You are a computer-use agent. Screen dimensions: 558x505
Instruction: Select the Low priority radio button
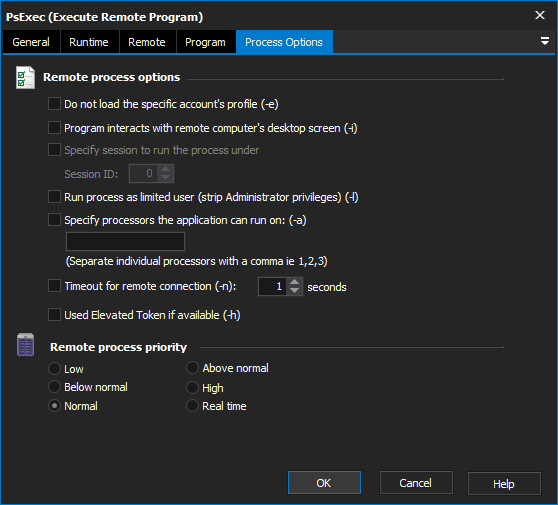tap(54, 369)
